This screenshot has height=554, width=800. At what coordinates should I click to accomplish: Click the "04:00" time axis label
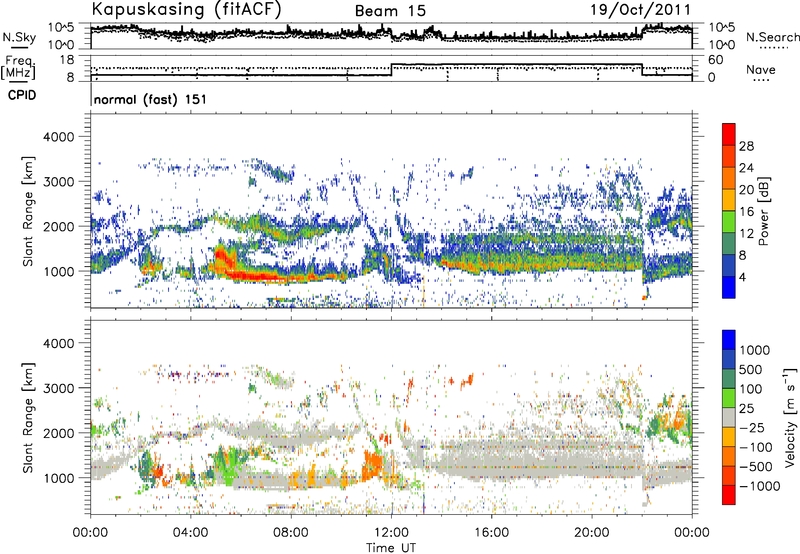(191, 533)
